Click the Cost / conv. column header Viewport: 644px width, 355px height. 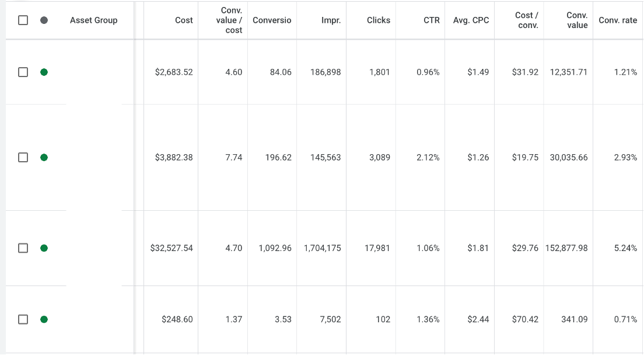click(x=524, y=20)
